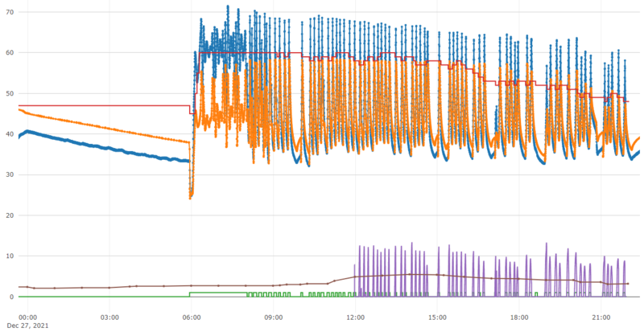Viewport: 644px width, 336px height.
Task: Click the 03:00 time axis label
Action: (x=109, y=318)
